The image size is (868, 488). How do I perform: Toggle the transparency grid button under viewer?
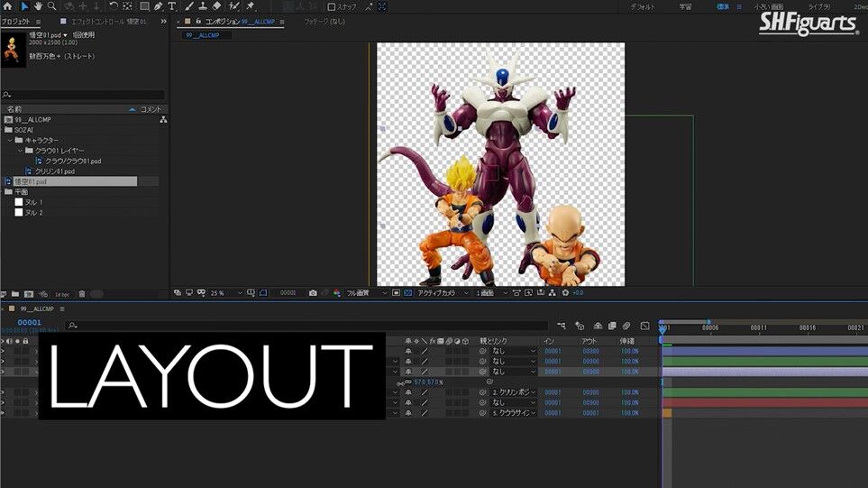[407, 292]
